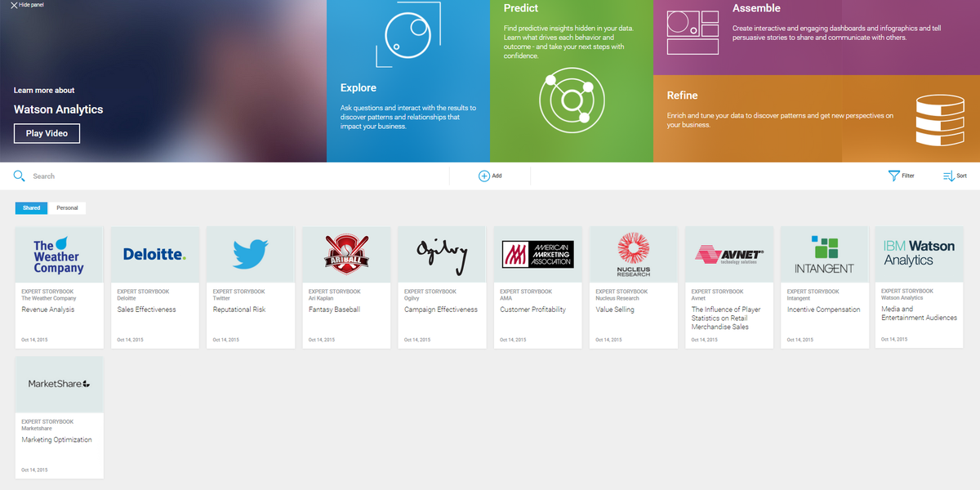Open the Customer Profitability storybook

click(532, 310)
